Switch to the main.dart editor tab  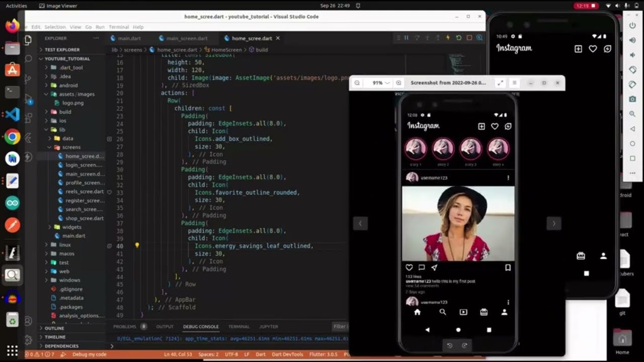pos(126,38)
